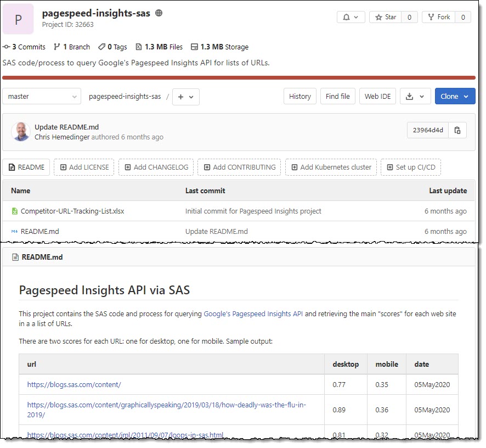
Task: Open the plus add-file menu
Action: [x=185, y=97]
